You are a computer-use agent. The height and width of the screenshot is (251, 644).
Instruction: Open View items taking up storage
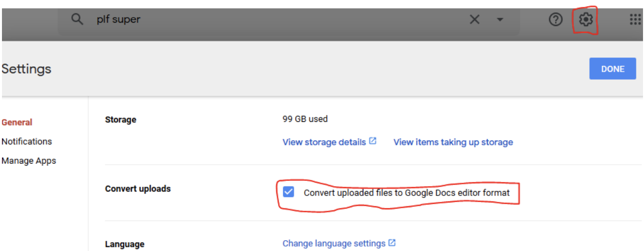point(453,142)
